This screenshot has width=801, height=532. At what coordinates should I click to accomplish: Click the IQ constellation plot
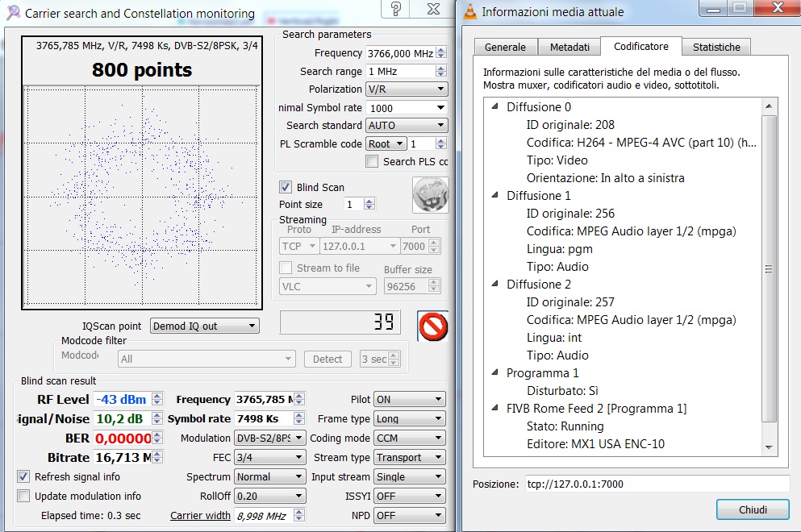[x=141, y=196]
